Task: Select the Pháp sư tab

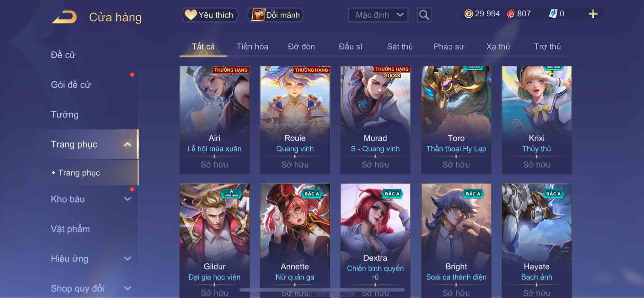Action: (x=449, y=46)
